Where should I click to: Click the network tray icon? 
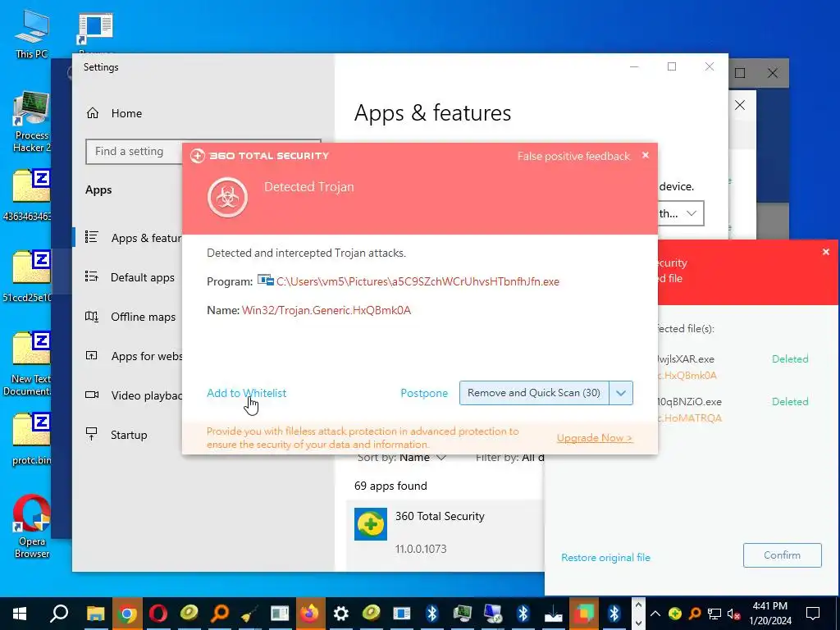click(714, 614)
